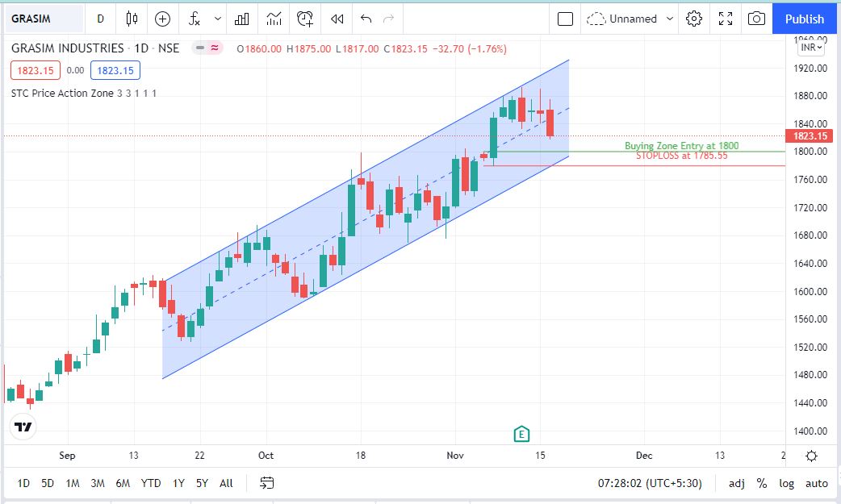
Task: Open the financials bar chart icon
Action: [x=241, y=19]
